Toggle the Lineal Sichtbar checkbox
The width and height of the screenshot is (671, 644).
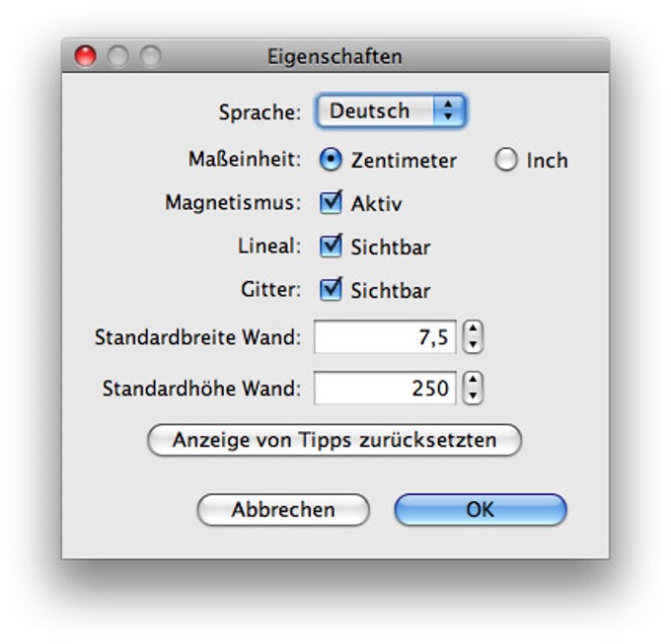pyautogui.click(x=331, y=247)
